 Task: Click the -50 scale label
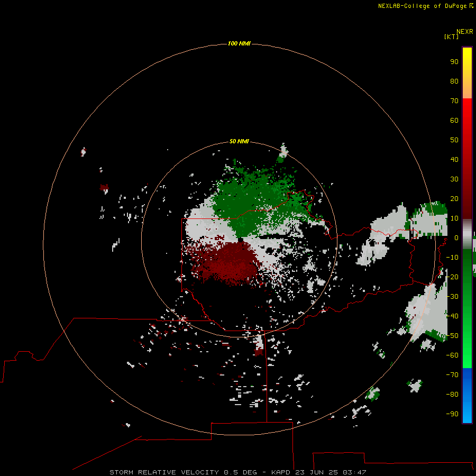[452, 336]
